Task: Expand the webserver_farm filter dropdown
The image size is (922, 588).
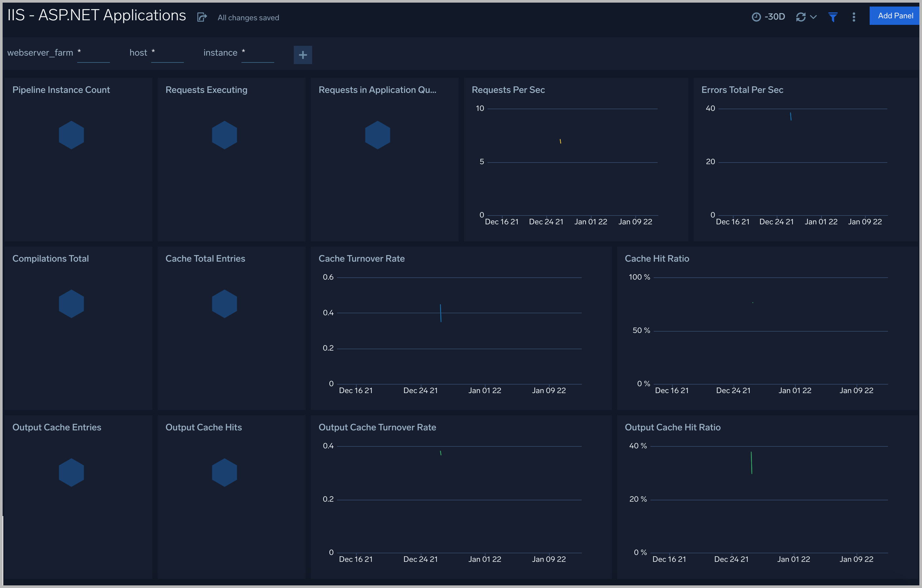Action: pyautogui.click(x=94, y=52)
